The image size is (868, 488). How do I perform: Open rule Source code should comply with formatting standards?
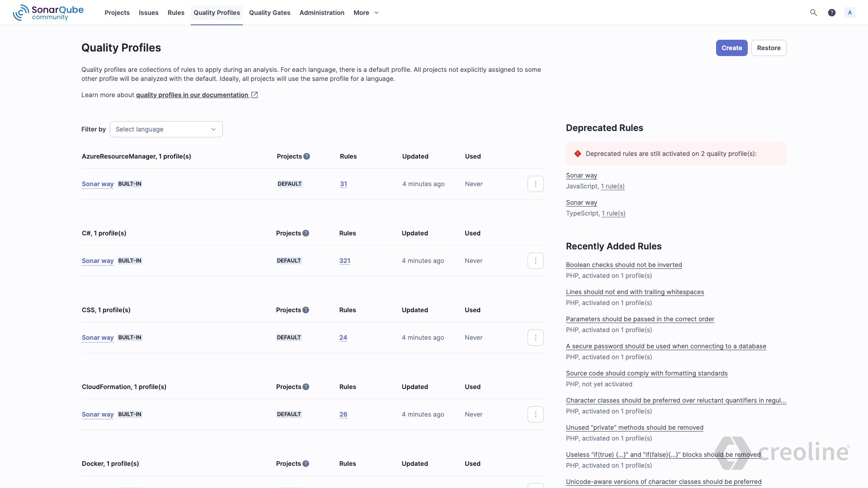[x=646, y=373]
